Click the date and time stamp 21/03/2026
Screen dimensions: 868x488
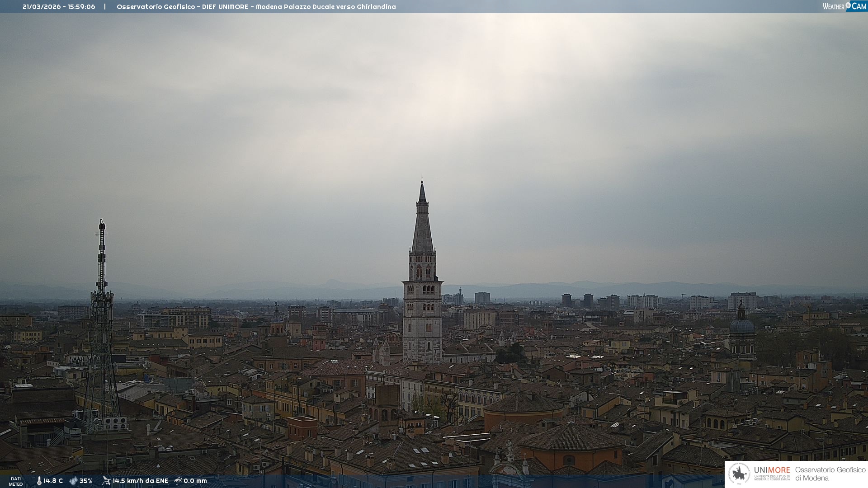coord(59,7)
